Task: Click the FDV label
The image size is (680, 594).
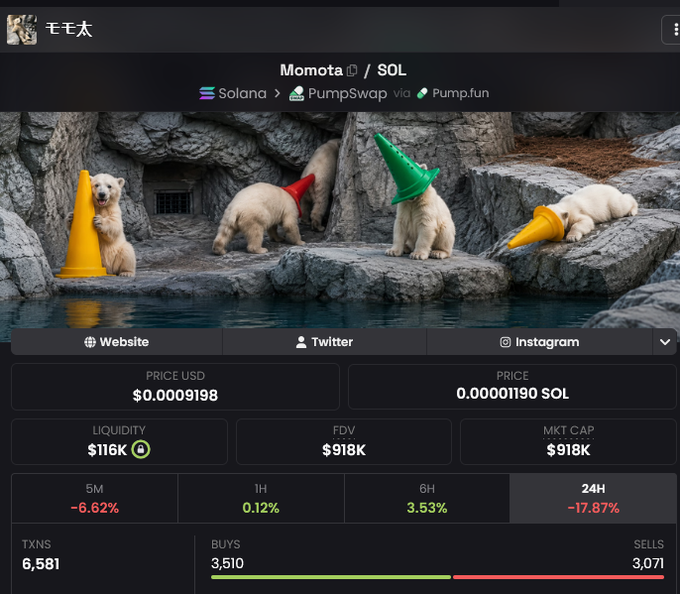Action: (x=344, y=431)
